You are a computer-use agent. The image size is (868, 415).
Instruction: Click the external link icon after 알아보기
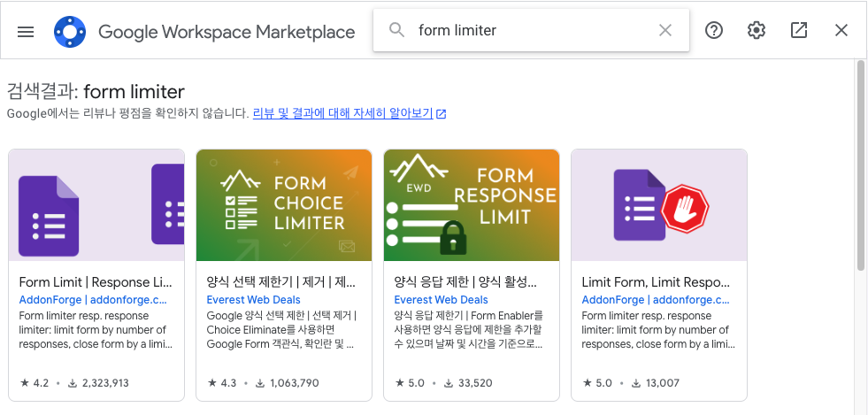coord(442,114)
